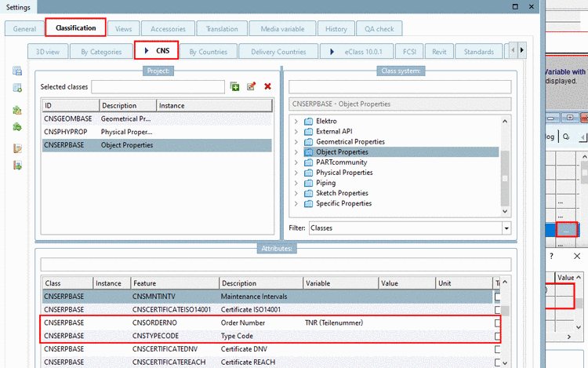Click the question mark help icon in the background dialog
Screen dimensions: 588x368
coord(551,257)
